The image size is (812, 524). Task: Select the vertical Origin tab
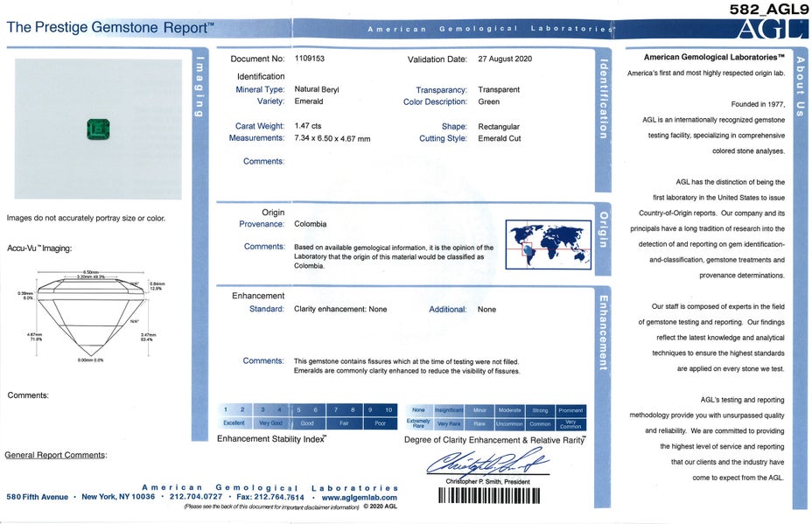tap(603, 228)
